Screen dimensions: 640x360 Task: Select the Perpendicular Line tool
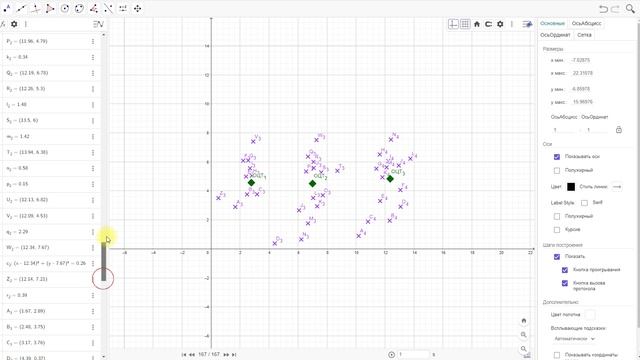point(36,8)
